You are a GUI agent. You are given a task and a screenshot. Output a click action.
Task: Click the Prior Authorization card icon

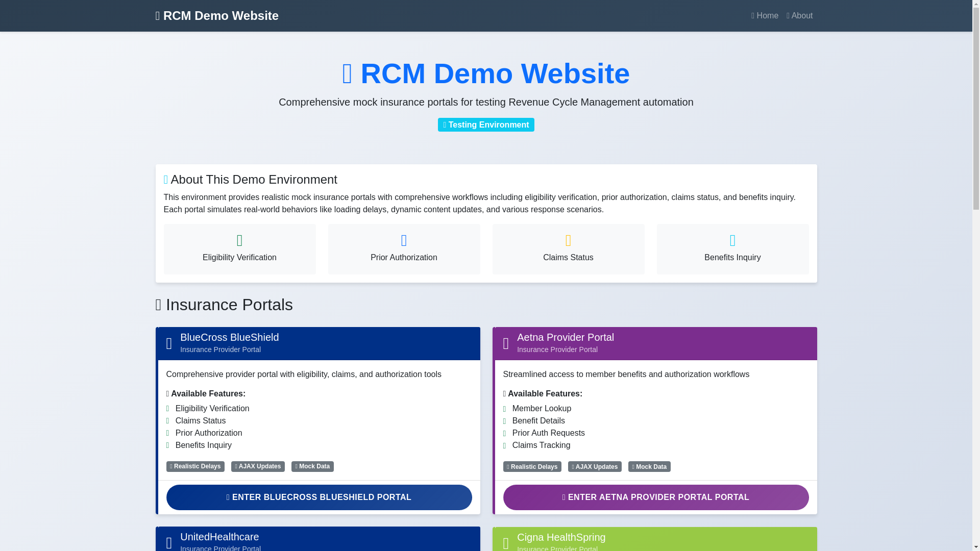click(x=404, y=240)
